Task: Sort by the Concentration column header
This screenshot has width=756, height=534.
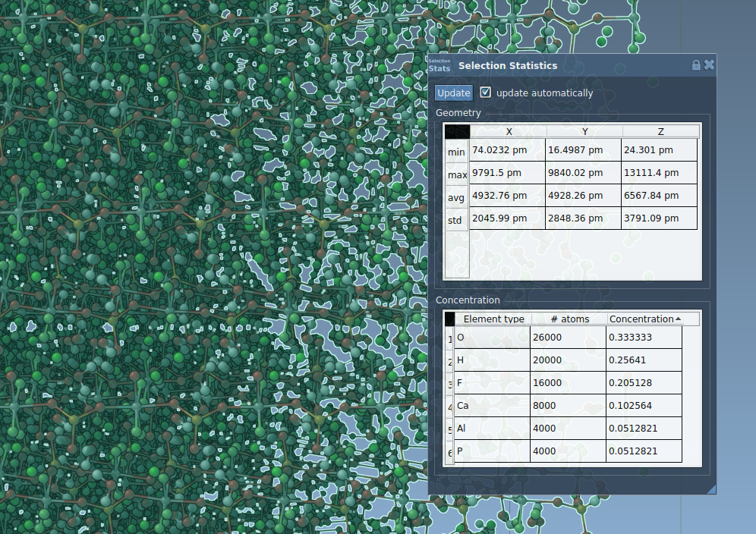Action: [645, 319]
